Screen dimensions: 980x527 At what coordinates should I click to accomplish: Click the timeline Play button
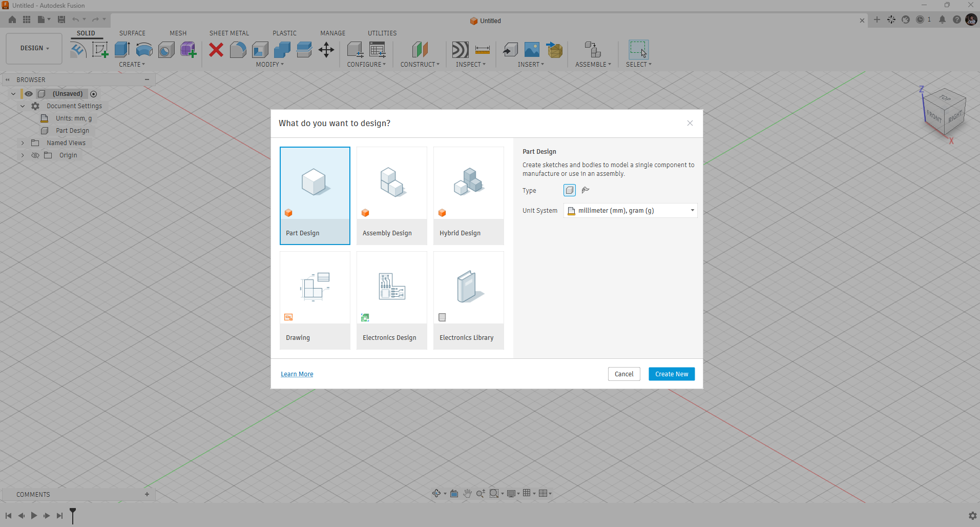coord(34,516)
